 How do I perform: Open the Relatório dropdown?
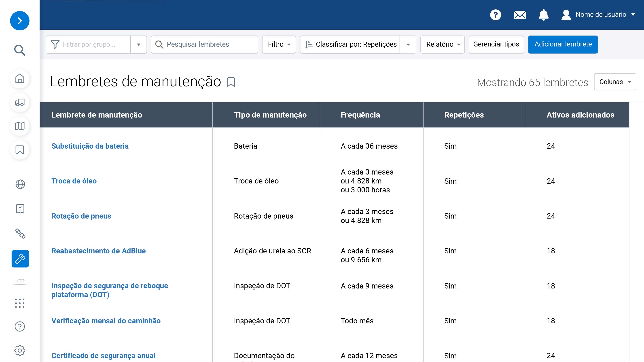pos(443,44)
